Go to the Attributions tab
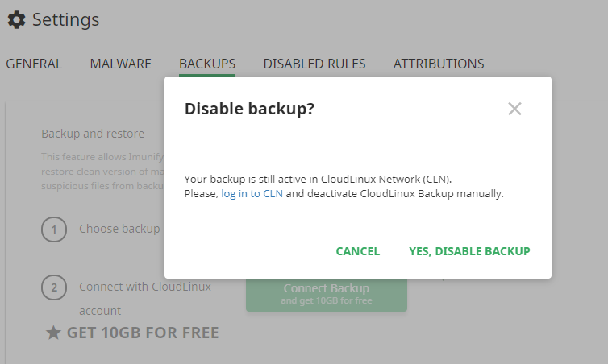Viewport: 608px width, 364px height. (x=439, y=64)
